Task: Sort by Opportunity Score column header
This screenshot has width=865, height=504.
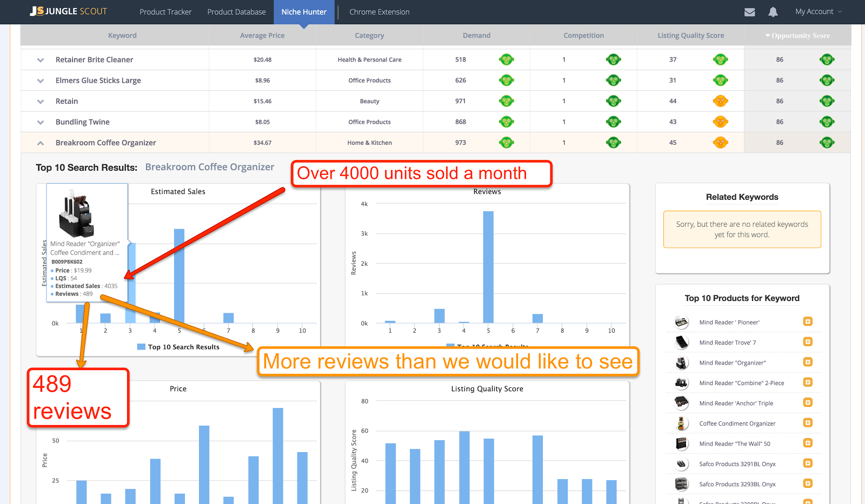Action: point(797,36)
